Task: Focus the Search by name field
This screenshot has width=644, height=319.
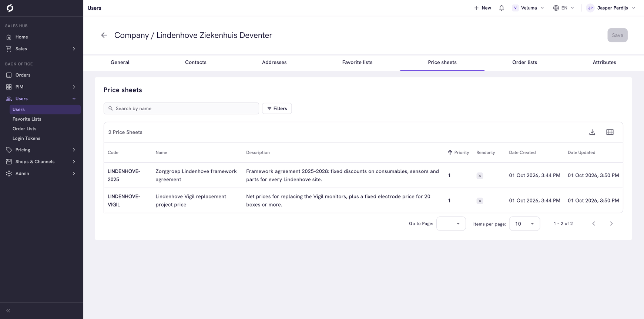Action: coord(181,108)
